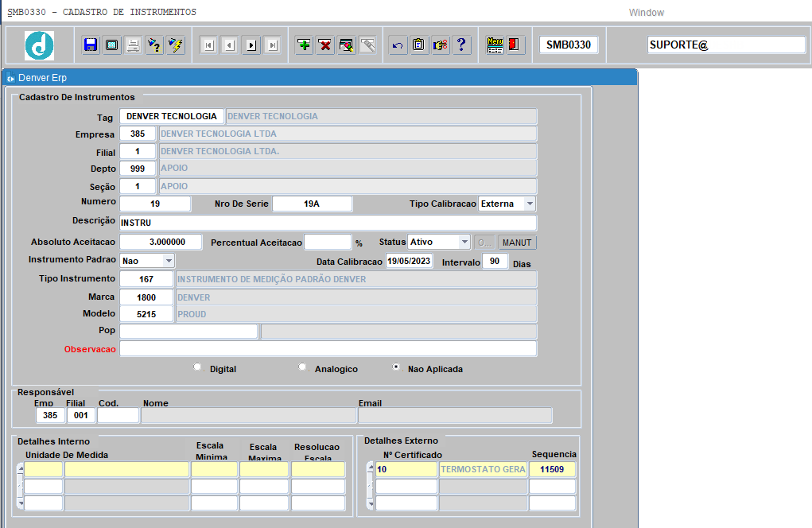This screenshot has width=812, height=528.
Task: Open the Tipo Calibracao dropdown
Action: point(529,204)
